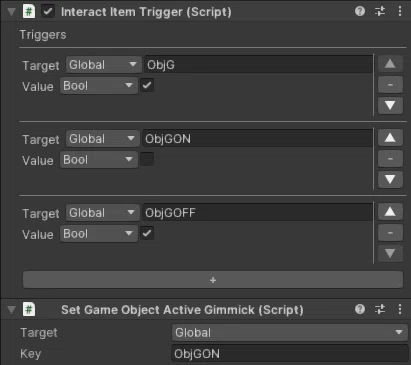Open Target Global dropdown for ObjG trigger
The image size is (411, 365).
103,65
